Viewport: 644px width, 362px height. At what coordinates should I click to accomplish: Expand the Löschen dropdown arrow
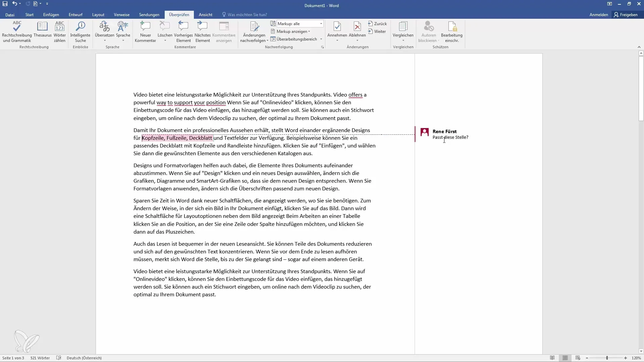(165, 41)
